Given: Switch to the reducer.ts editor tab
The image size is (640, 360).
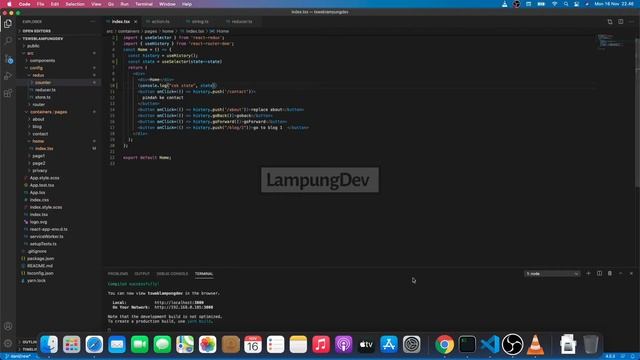Looking at the screenshot, I should point(241,22).
